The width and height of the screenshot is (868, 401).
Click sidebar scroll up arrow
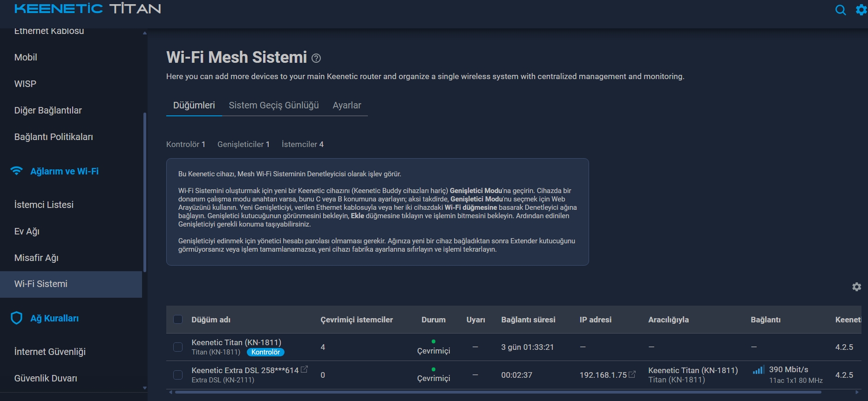[145, 33]
